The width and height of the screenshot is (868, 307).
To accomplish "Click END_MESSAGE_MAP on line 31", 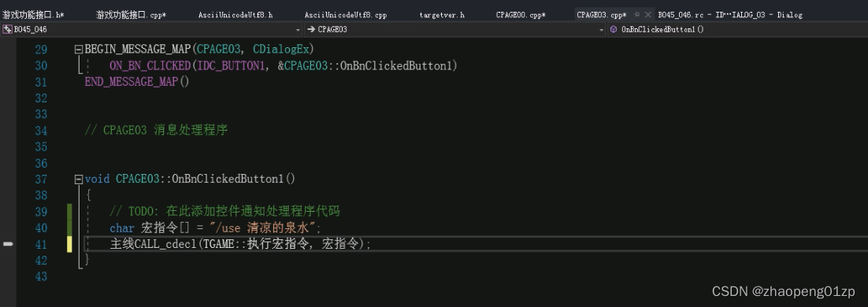I will 132,82.
